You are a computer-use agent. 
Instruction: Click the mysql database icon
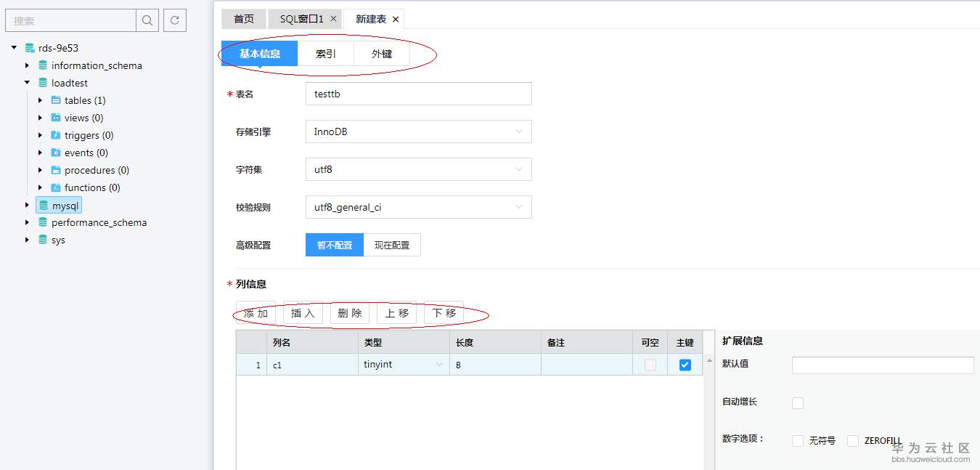(x=44, y=206)
